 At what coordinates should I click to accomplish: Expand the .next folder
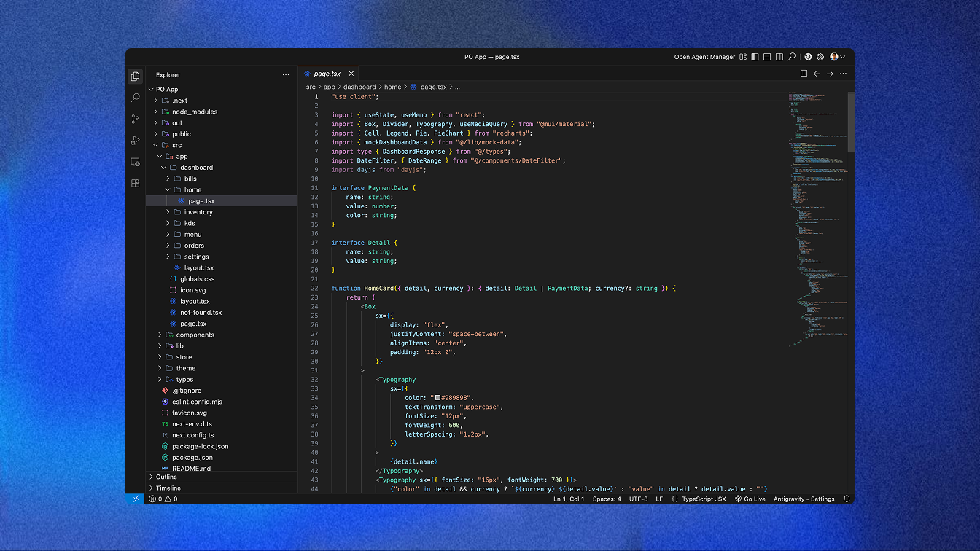click(222, 101)
